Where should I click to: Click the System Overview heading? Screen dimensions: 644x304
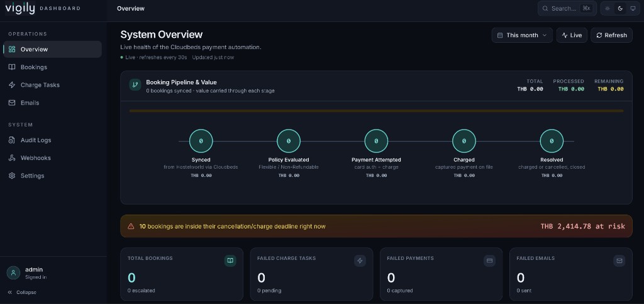point(162,35)
